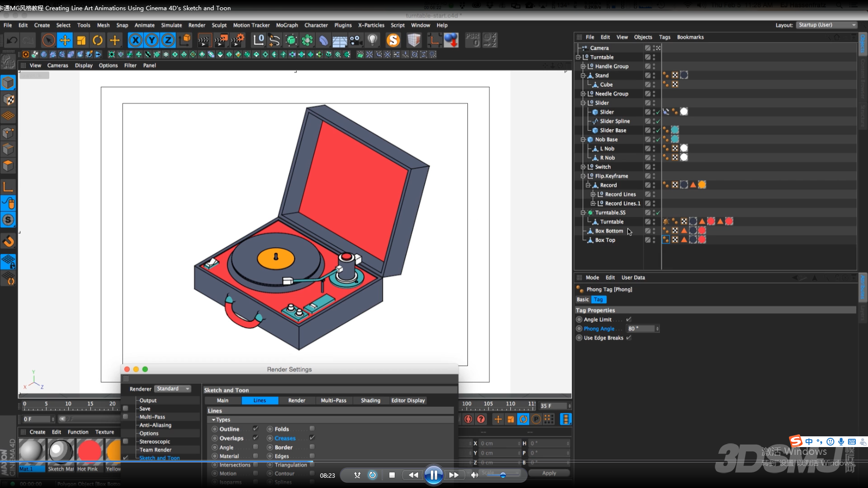Click the Snap magnet icon
This screenshot has width=868, height=488.
click(8, 241)
